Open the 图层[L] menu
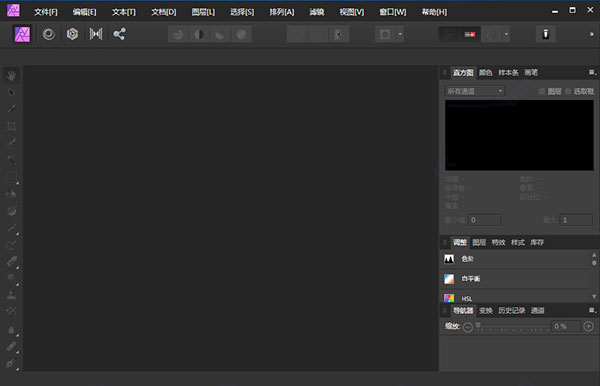This screenshot has width=600, height=386. tap(203, 12)
